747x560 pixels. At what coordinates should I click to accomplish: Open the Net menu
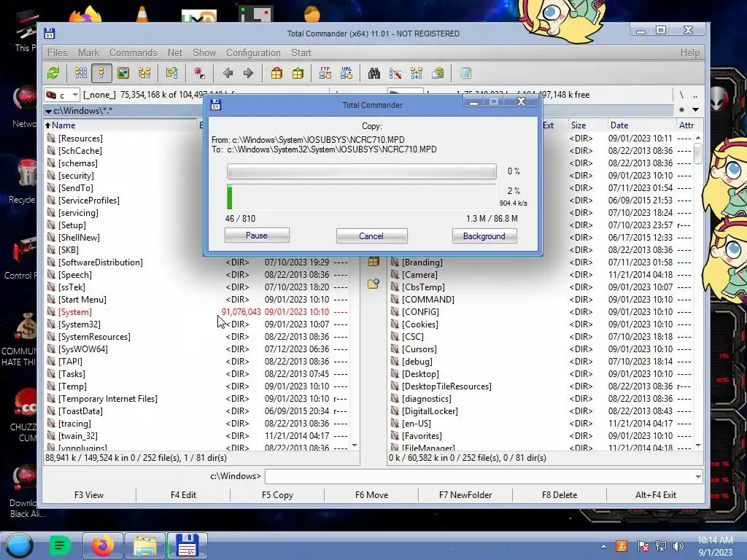click(x=175, y=52)
